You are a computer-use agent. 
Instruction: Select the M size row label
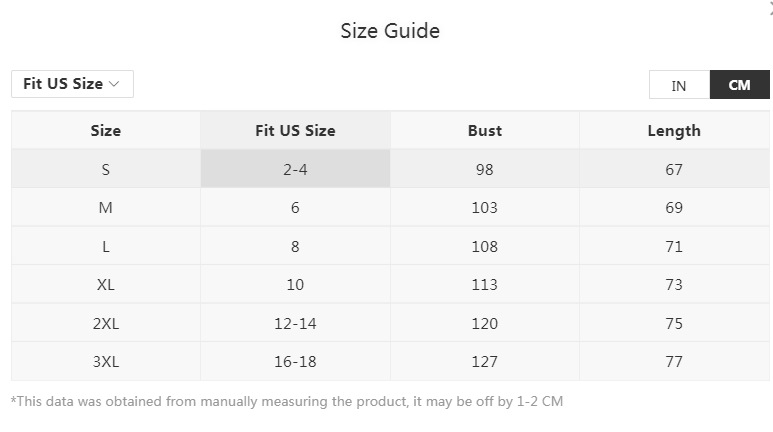tap(105, 208)
